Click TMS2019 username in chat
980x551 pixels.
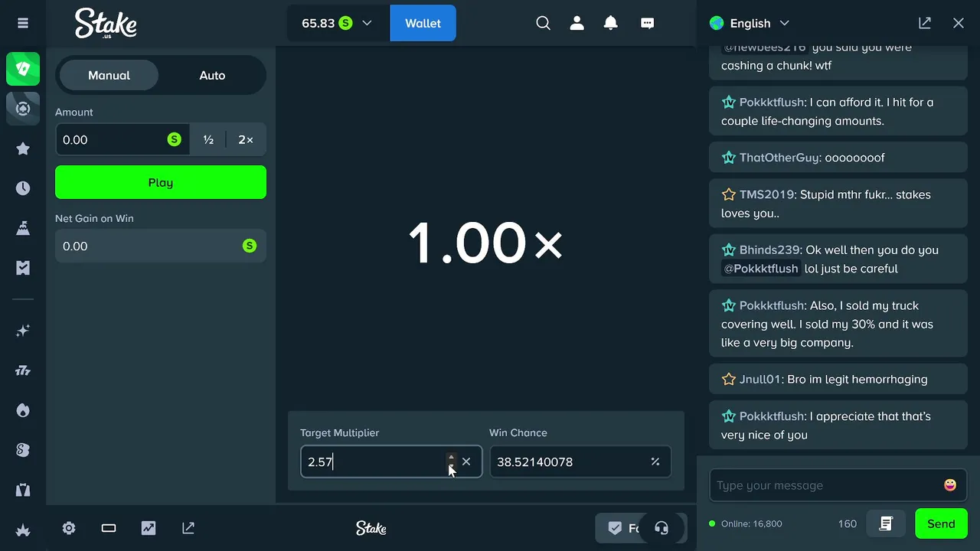click(766, 194)
